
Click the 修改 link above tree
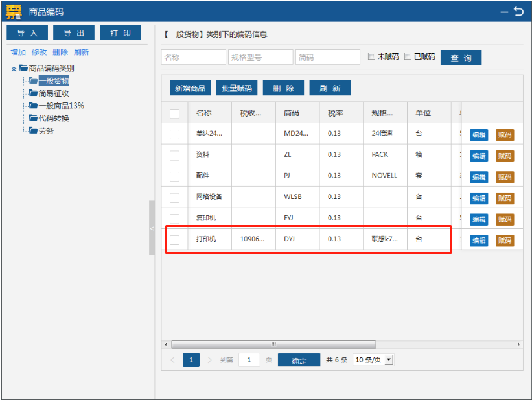(39, 53)
